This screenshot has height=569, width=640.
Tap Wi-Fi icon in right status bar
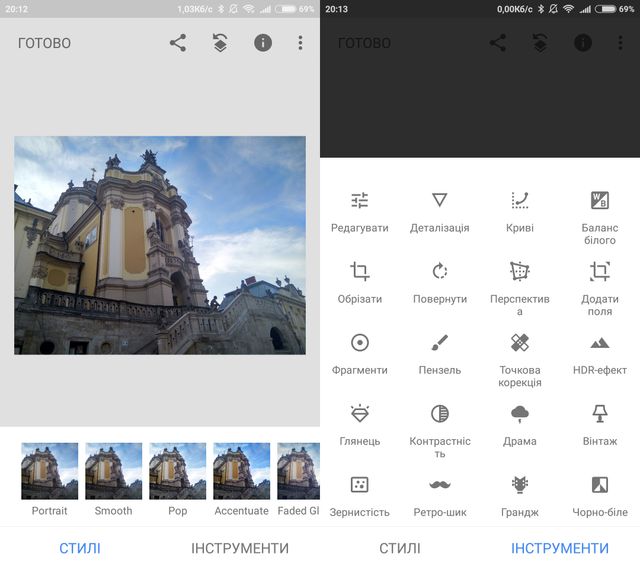click(568, 9)
